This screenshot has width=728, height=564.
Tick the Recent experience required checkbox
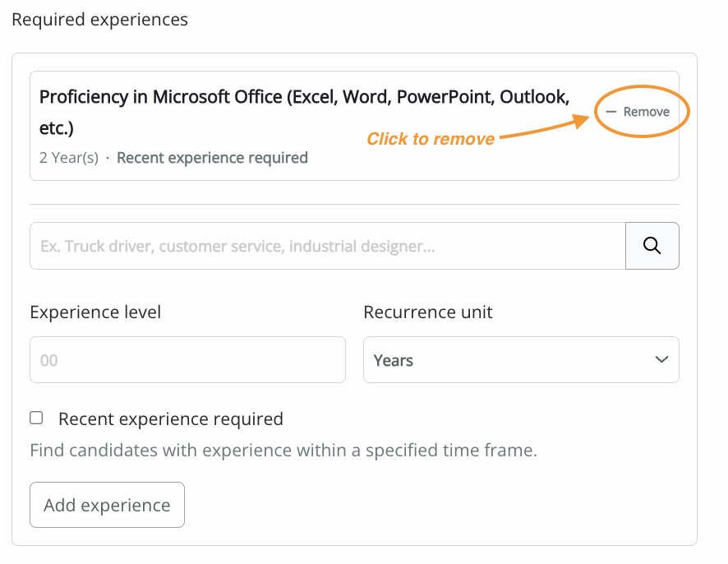click(36, 418)
